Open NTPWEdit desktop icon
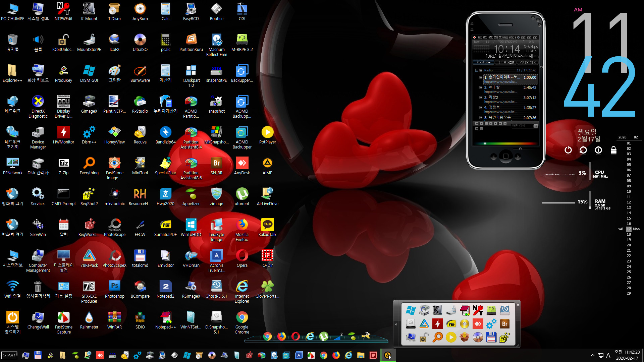 click(63, 12)
